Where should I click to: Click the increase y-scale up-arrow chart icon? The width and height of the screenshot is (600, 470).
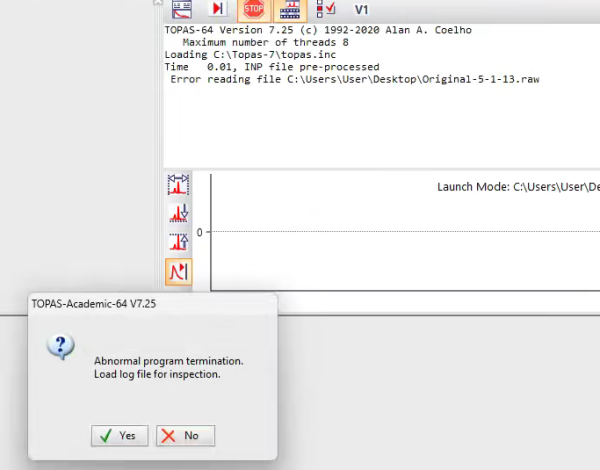pyautogui.click(x=178, y=242)
